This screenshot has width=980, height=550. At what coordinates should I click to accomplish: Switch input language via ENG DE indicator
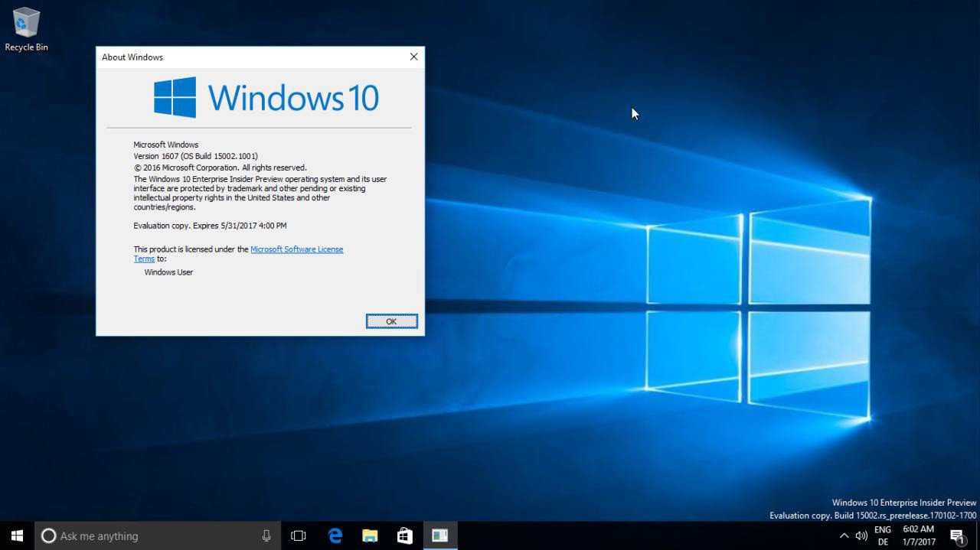[883, 535]
